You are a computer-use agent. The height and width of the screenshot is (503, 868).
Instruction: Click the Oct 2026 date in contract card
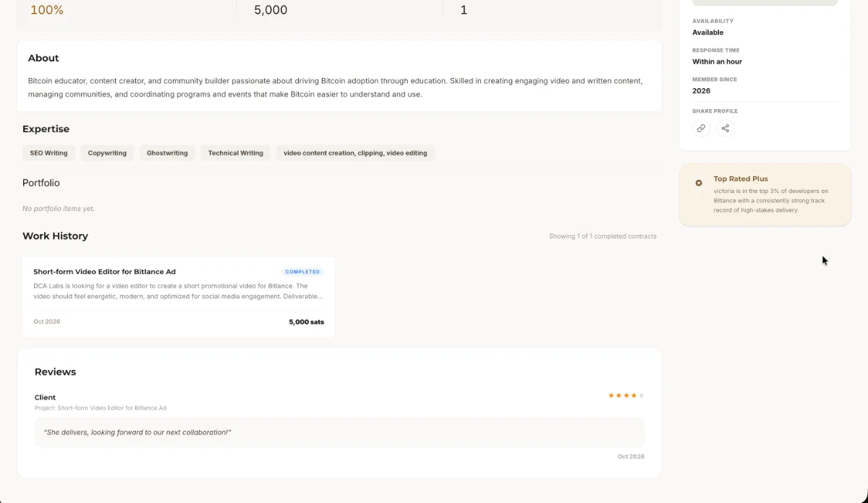[47, 322]
